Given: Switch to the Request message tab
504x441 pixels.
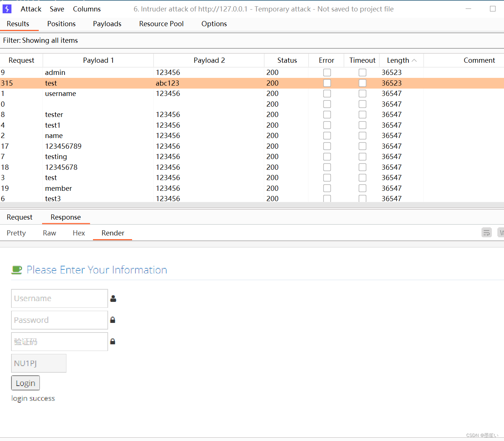Looking at the screenshot, I should pyautogui.click(x=20, y=217).
